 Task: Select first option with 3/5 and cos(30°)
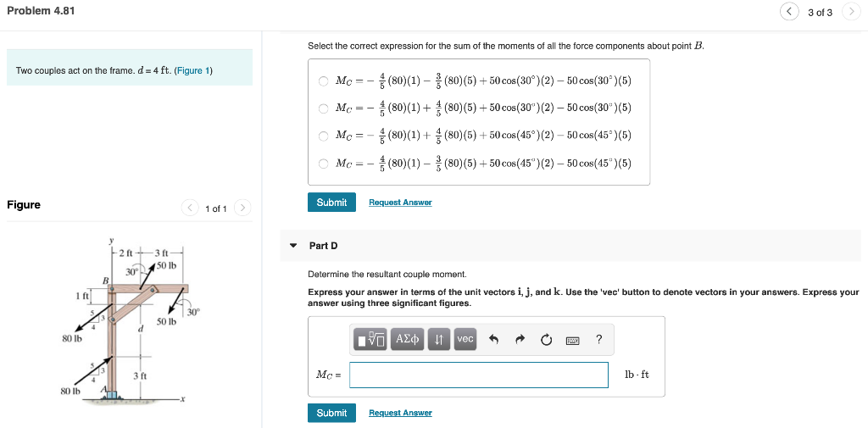[323, 81]
